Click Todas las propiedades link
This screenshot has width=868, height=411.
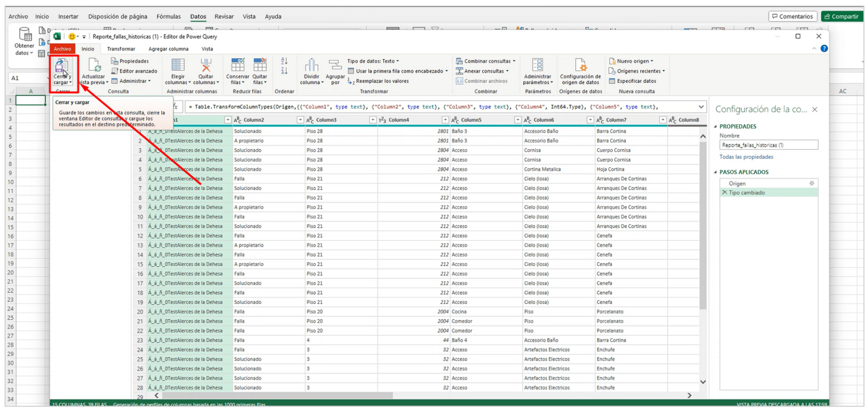click(746, 157)
